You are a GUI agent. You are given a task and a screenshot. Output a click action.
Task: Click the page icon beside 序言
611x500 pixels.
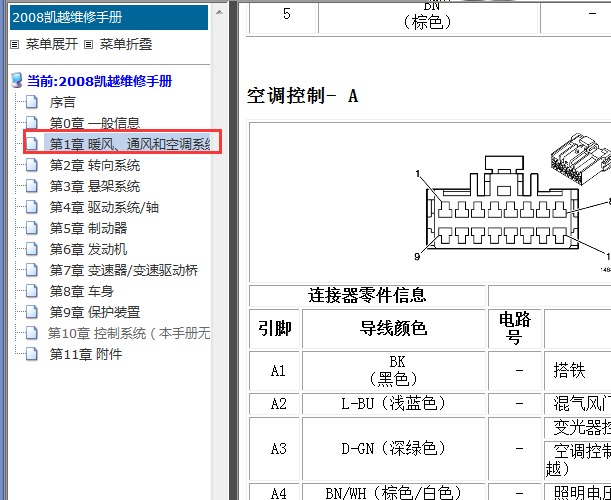tap(32, 102)
